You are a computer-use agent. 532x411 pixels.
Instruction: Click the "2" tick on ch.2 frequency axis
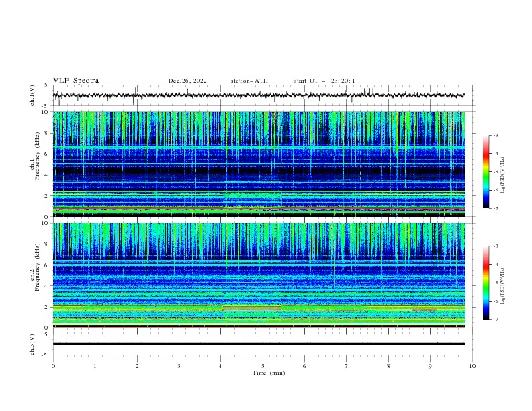(47, 307)
